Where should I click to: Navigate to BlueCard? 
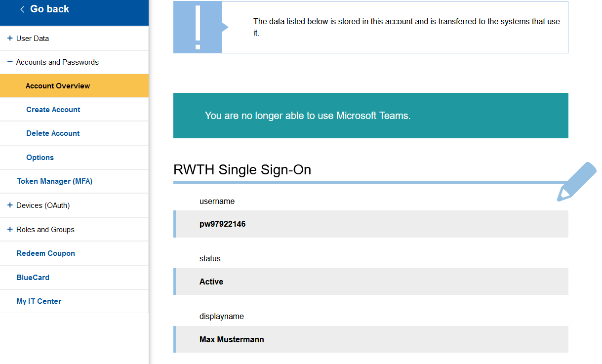pos(33,278)
